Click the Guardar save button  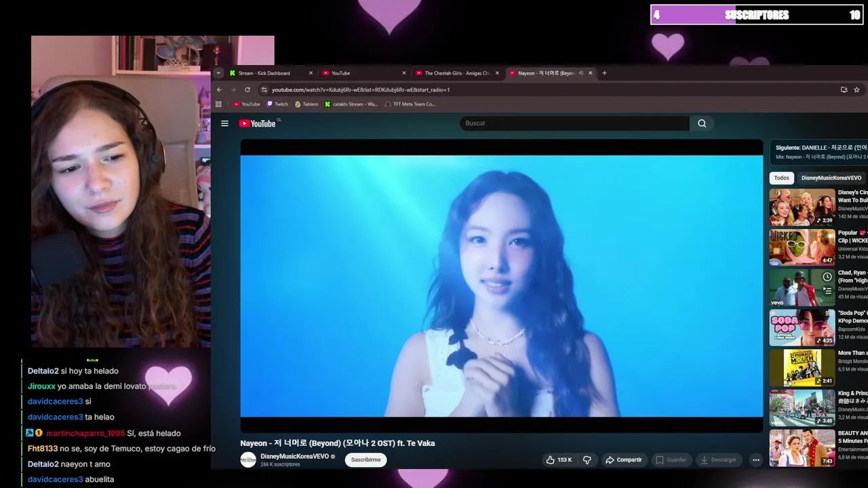(x=671, y=460)
